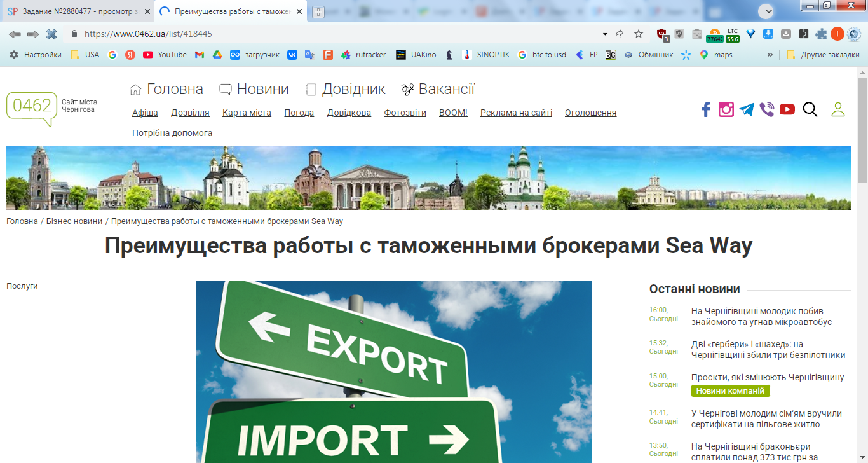
Task: Close the Преимущества работы browser tab
Action: click(299, 11)
